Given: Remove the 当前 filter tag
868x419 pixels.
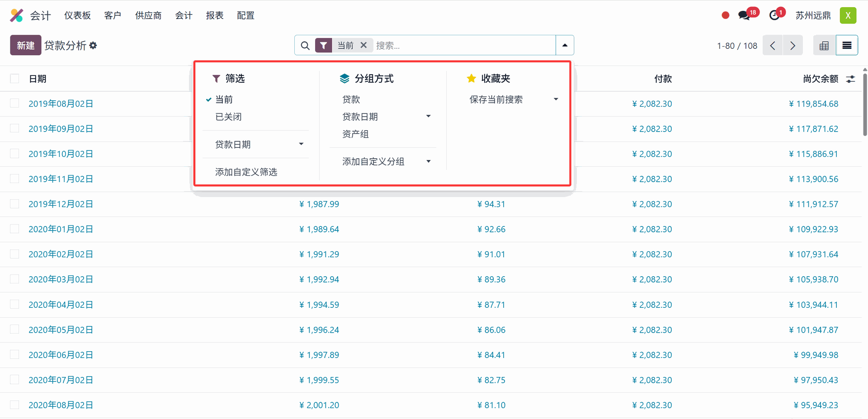Looking at the screenshot, I should coord(363,45).
